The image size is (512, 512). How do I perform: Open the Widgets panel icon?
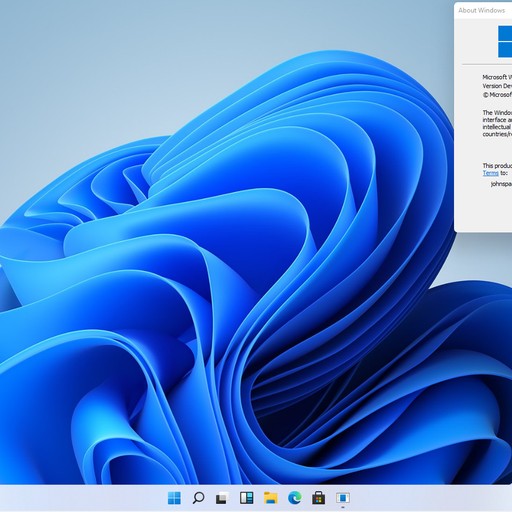tap(246, 498)
